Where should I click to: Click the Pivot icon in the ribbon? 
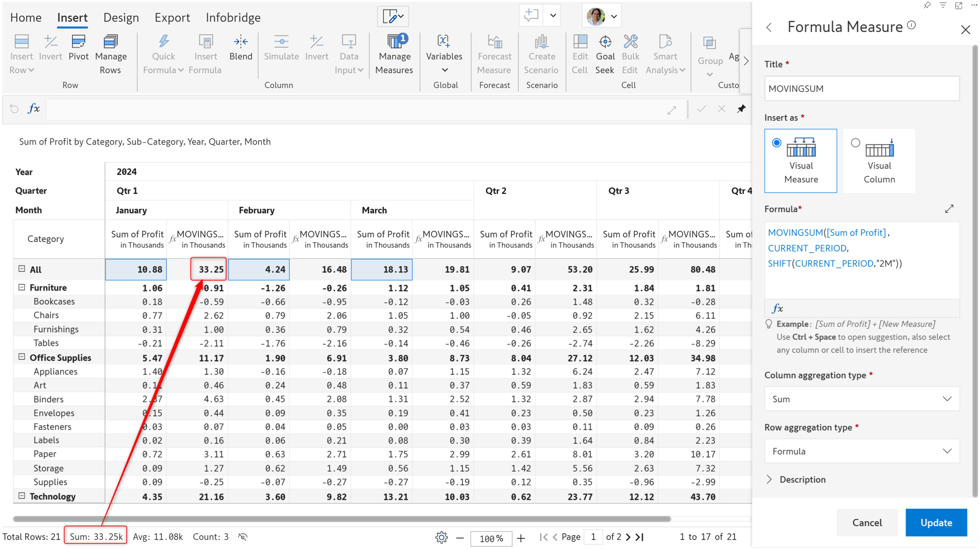pyautogui.click(x=78, y=42)
